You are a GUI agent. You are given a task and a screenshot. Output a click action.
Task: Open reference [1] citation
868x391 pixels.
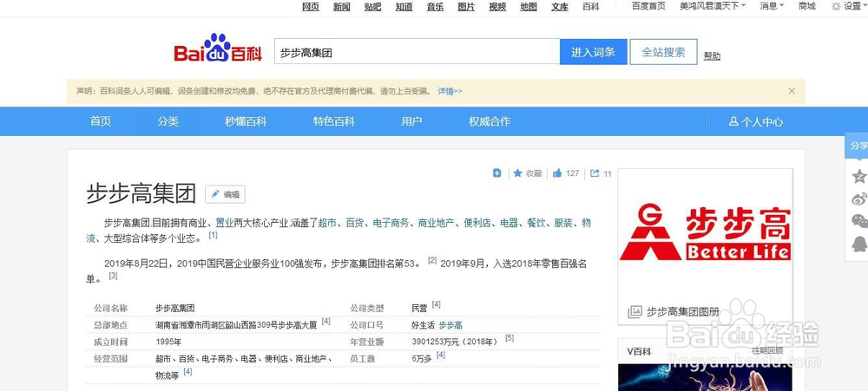[214, 235]
